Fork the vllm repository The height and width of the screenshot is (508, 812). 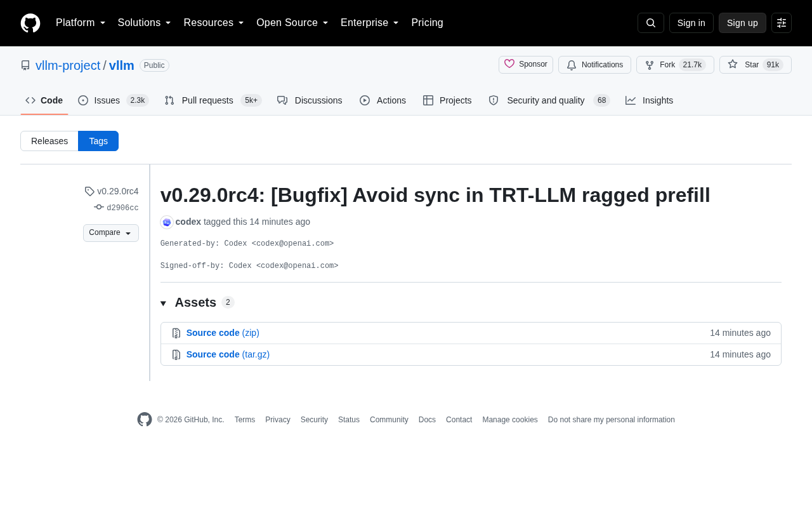tap(675, 65)
